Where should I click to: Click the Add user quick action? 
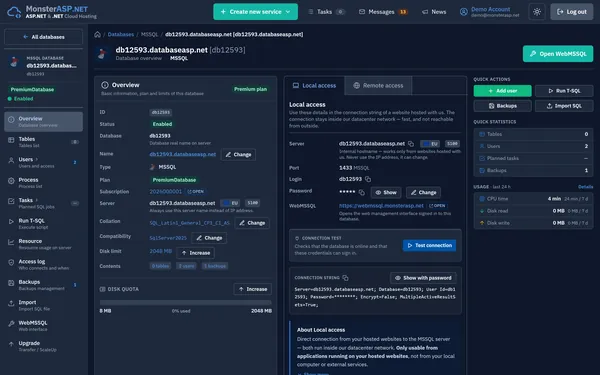pos(502,91)
